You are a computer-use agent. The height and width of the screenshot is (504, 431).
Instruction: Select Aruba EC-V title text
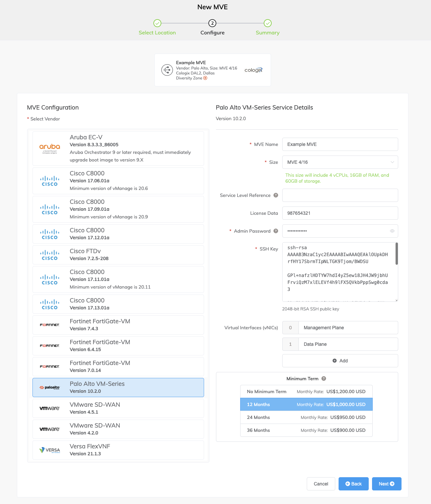point(86,137)
